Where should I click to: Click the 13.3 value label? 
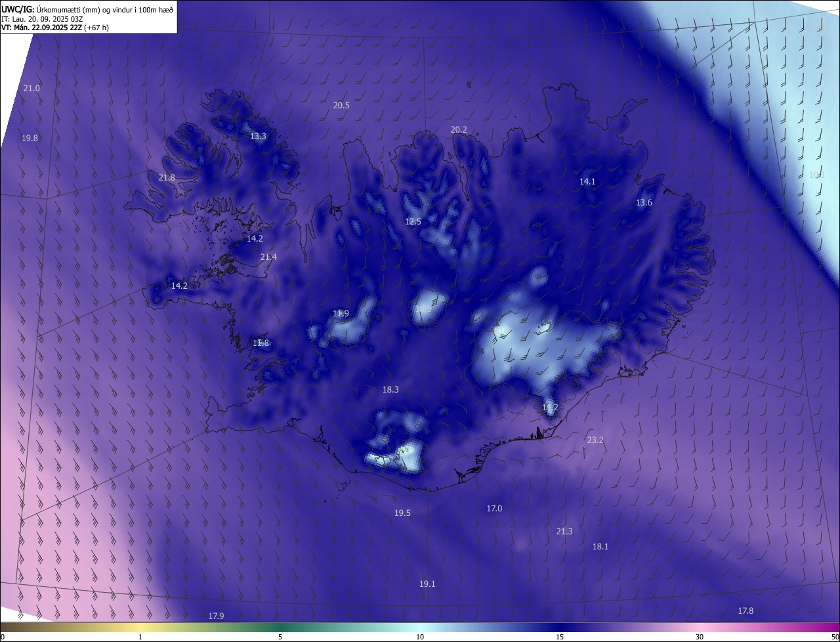click(x=258, y=136)
